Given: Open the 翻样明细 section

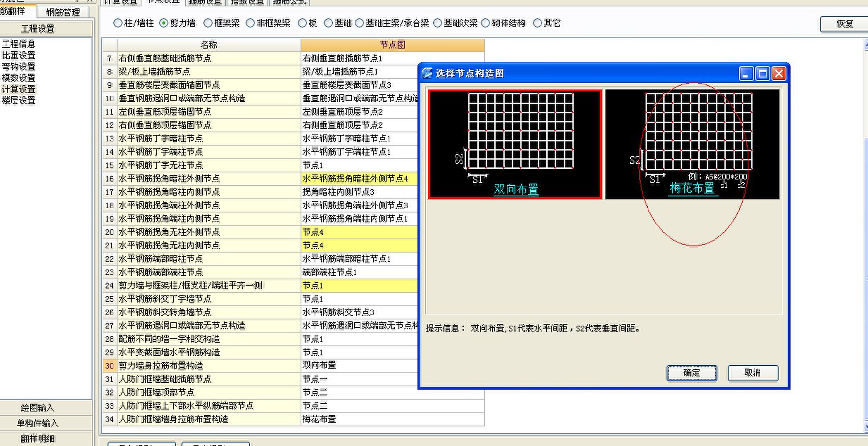Looking at the screenshot, I should point(46,439).
